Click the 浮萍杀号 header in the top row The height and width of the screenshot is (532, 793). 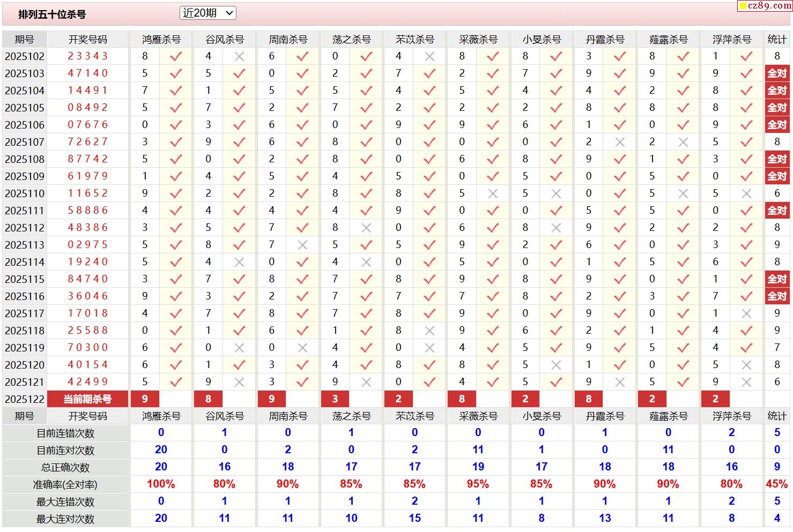(732, 40)
